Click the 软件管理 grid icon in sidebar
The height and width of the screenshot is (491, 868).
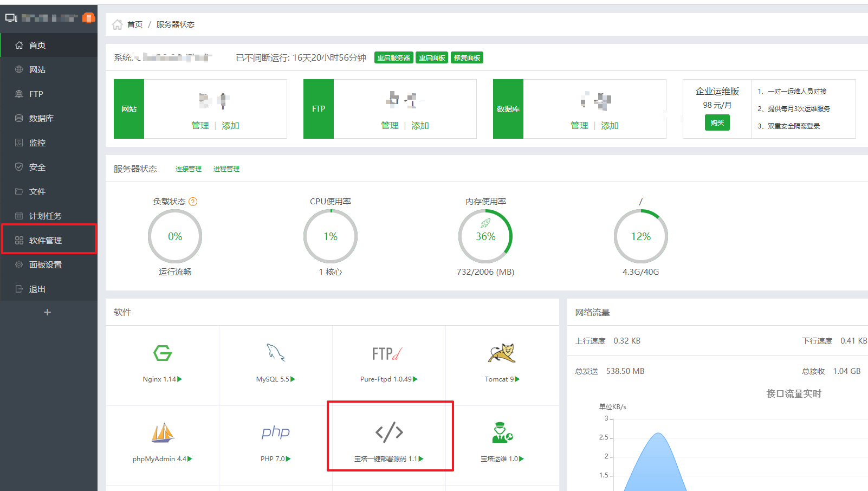coord(19,240)
